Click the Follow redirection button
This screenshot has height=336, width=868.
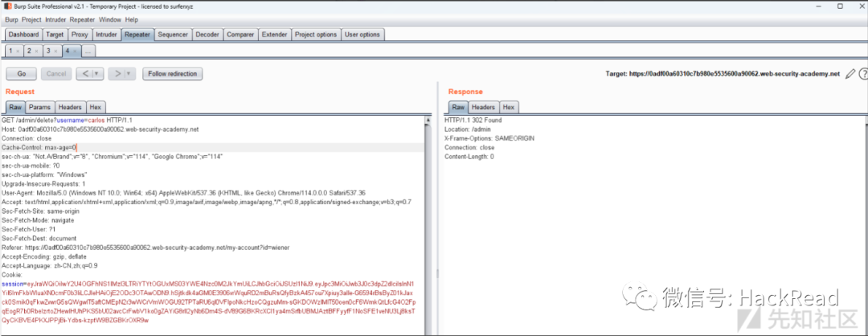pos(173,74)
